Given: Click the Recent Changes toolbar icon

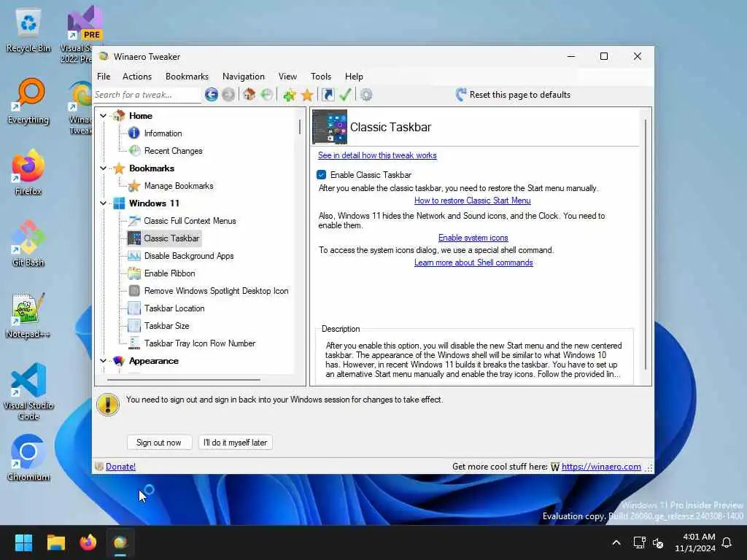Looking at the screenshot, I should tap(267, 95).
